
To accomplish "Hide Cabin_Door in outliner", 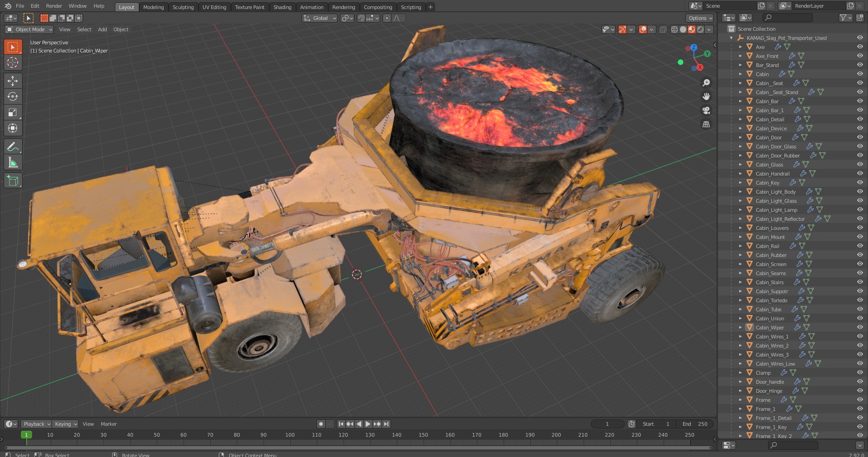I will 860,137.
